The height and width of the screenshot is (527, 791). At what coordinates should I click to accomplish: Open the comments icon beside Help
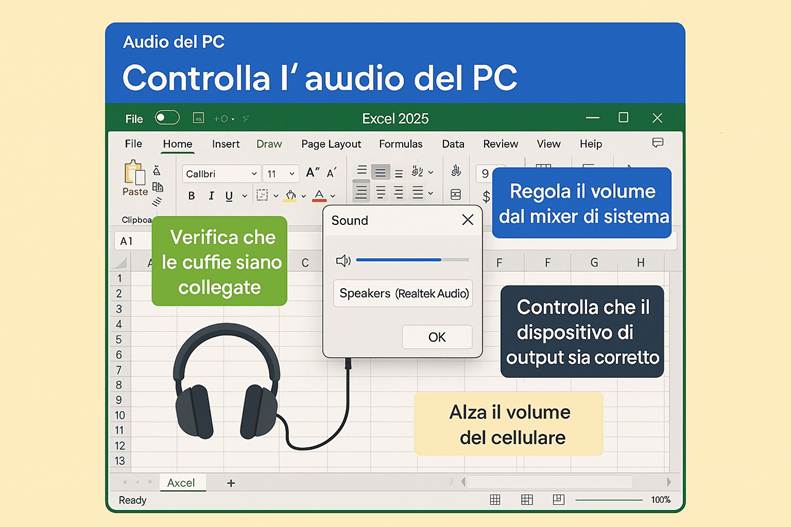[657, 143]
